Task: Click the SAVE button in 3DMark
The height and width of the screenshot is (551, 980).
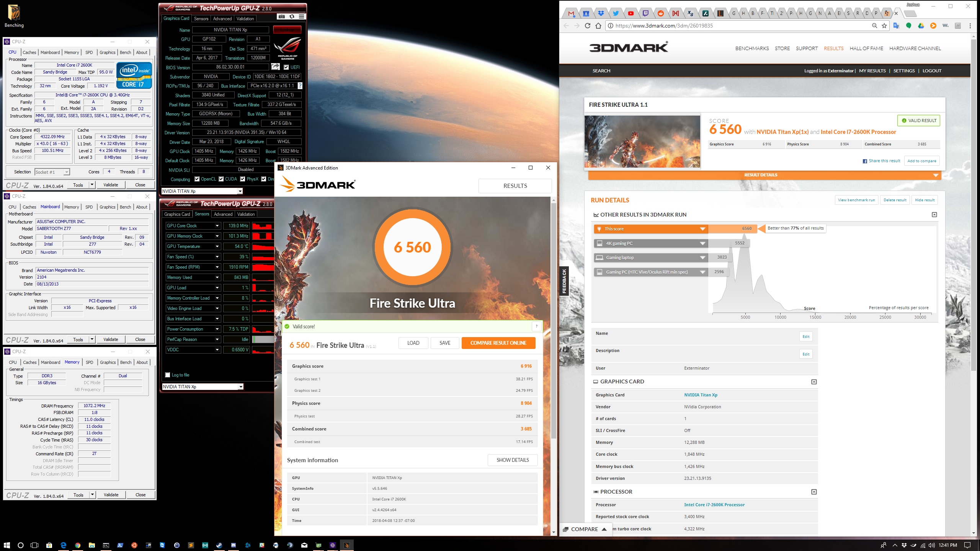Action: [445, 343]
